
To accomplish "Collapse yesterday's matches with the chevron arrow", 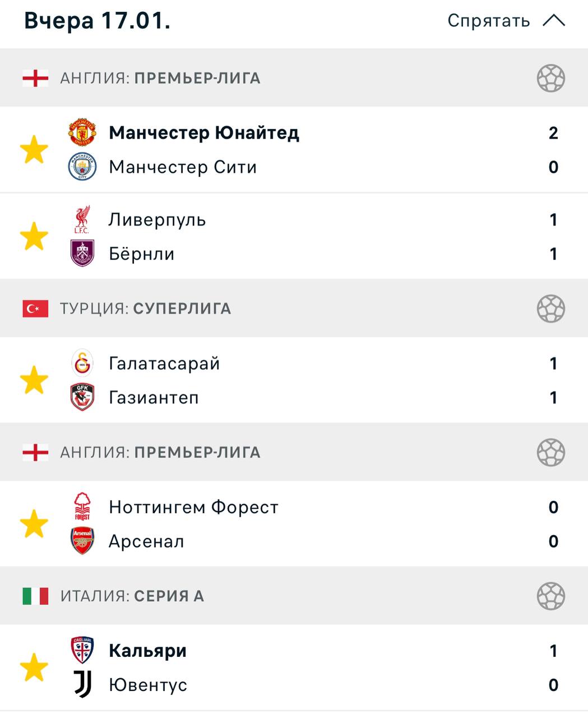I will click(554, 21).
